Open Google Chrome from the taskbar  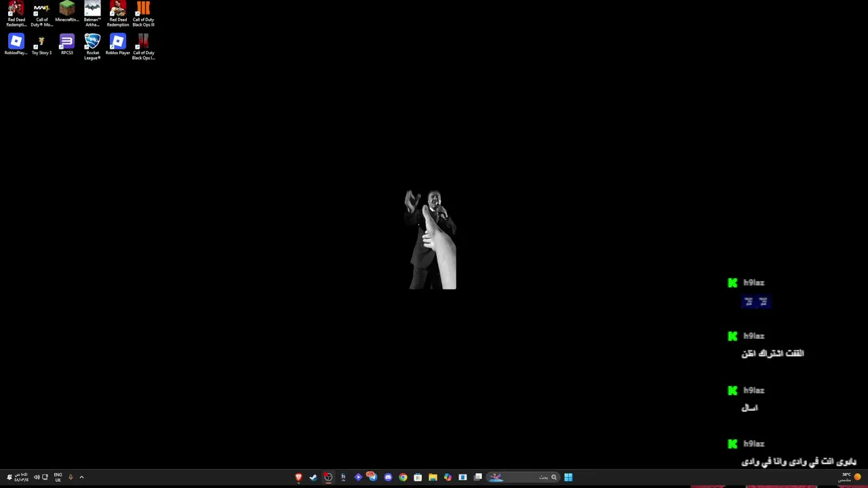point(403,477)
